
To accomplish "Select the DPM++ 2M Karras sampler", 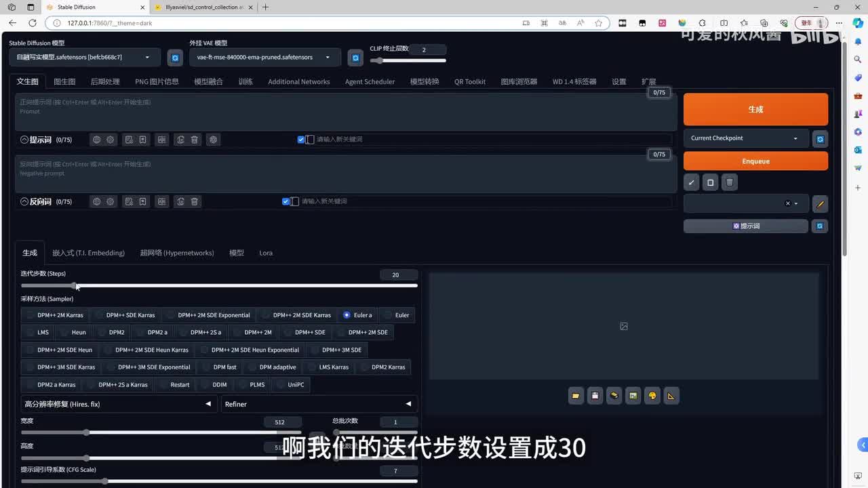I will pos(54,315).
